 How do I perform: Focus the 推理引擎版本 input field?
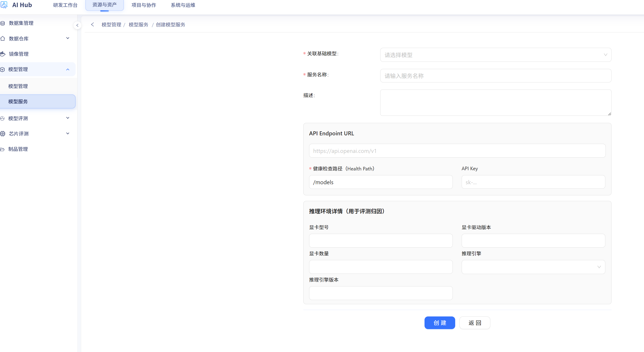[x=380, y=293]
